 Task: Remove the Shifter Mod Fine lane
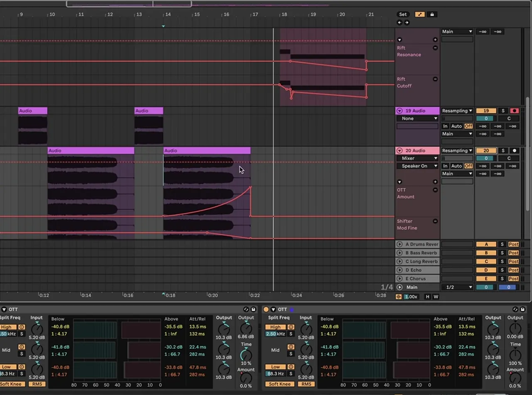435,221
